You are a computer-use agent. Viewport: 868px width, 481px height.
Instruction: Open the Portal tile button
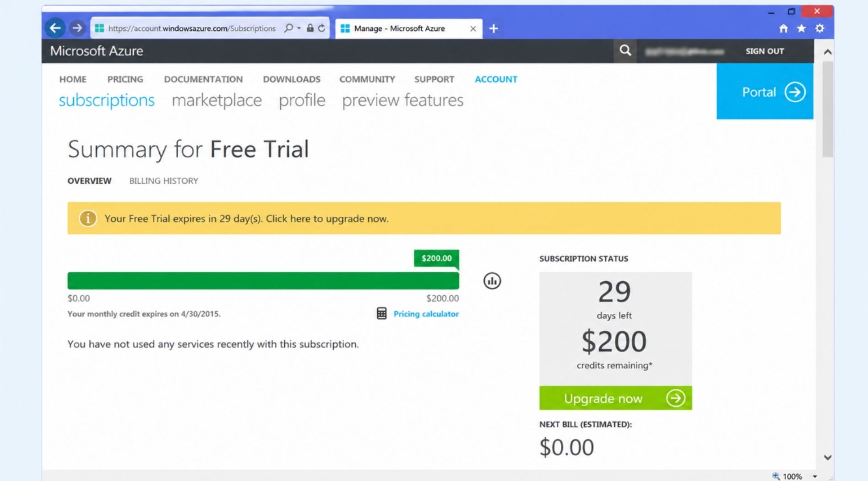click(765, 91)
